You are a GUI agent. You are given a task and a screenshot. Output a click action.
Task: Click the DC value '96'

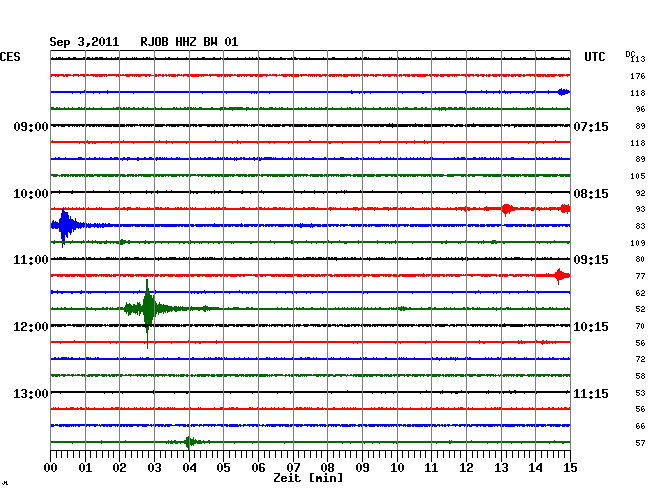click(x=640, y=109)
